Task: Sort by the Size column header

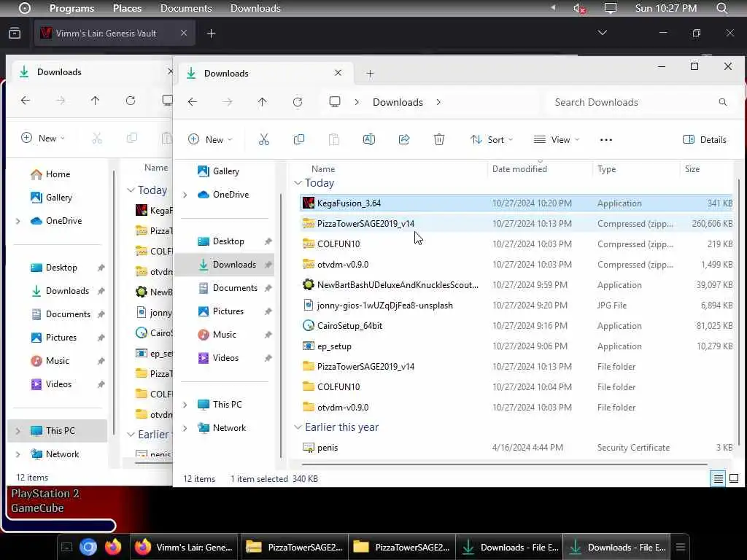Action: coord(692,168)
